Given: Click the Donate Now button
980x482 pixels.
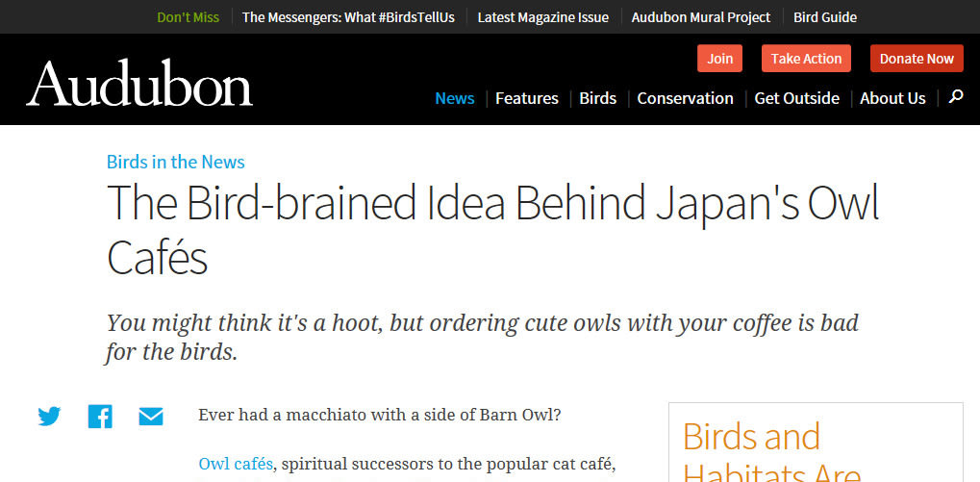Looking at the screenshot, I should coord(917,59).
